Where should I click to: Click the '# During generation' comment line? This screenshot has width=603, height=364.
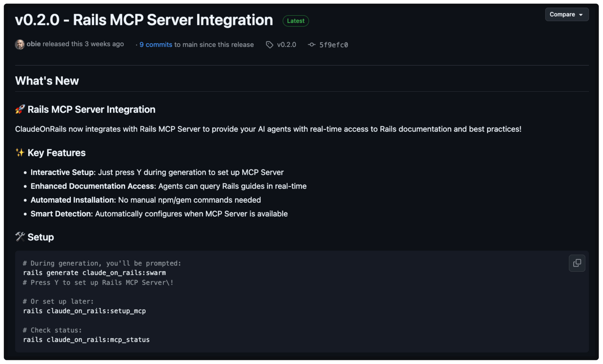point(102,263)
